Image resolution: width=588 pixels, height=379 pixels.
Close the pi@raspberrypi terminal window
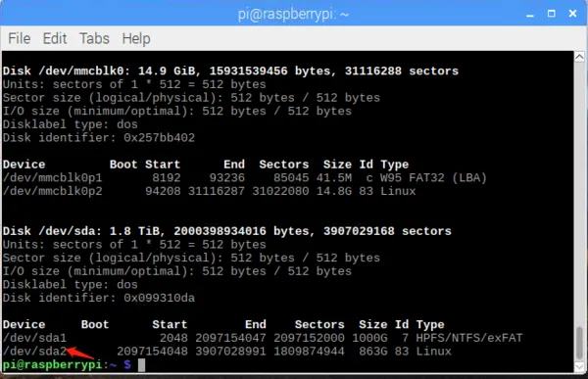[572, 14]
